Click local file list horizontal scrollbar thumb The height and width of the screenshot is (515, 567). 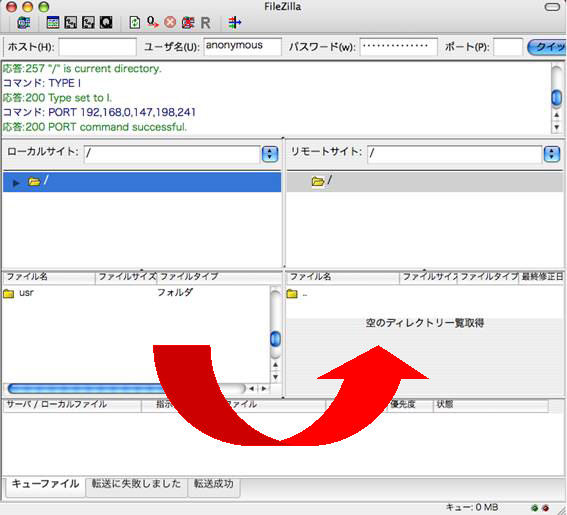[86, 389]
